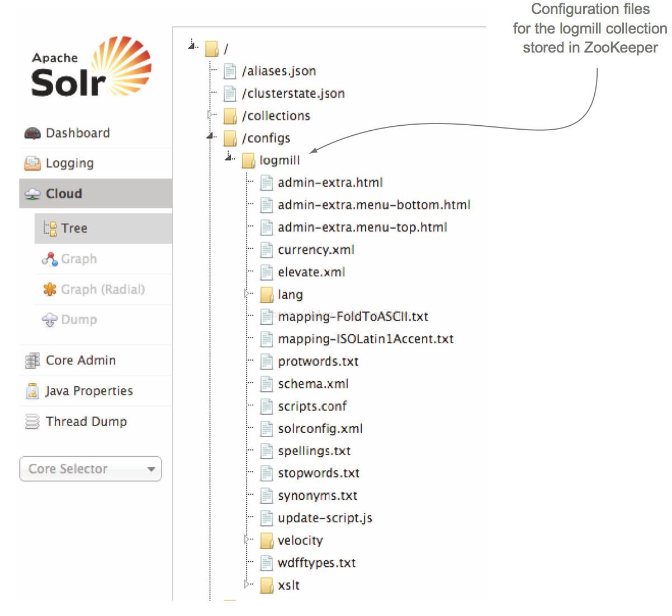Select the Tree submenu item
Viewport: 672px width, 616px height.
coord(103,228)
